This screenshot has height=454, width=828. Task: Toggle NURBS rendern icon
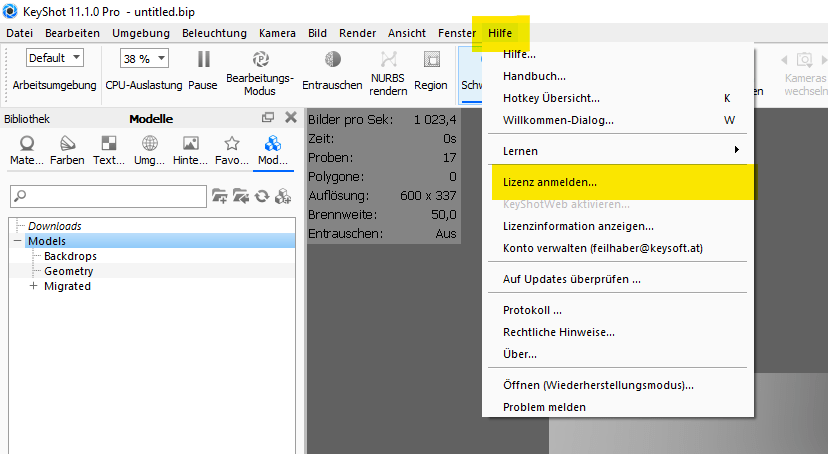389,59
